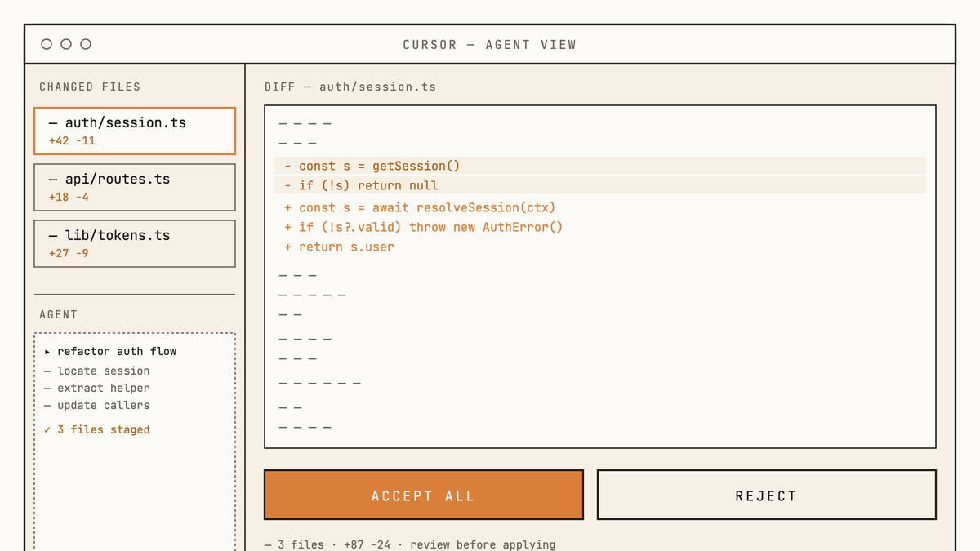Select the extract helper step

pyautogui.click(x=97, y=388)
